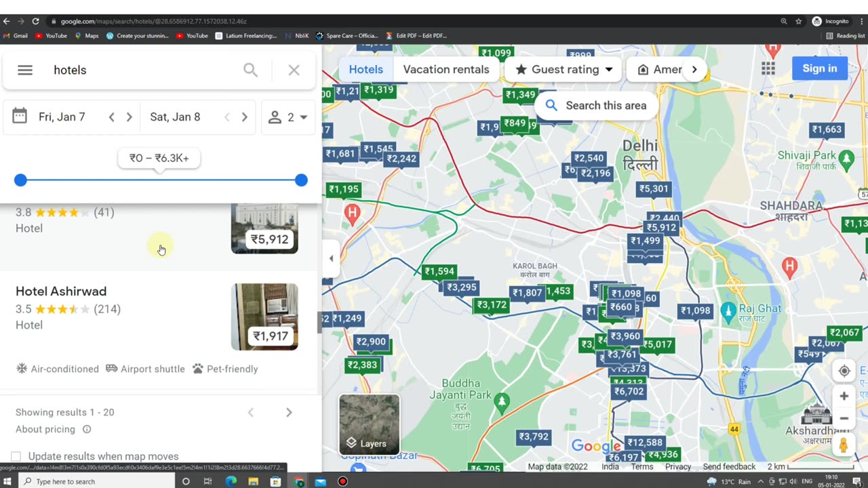
Task: Click the Terms link
Action: coord(642,466)
